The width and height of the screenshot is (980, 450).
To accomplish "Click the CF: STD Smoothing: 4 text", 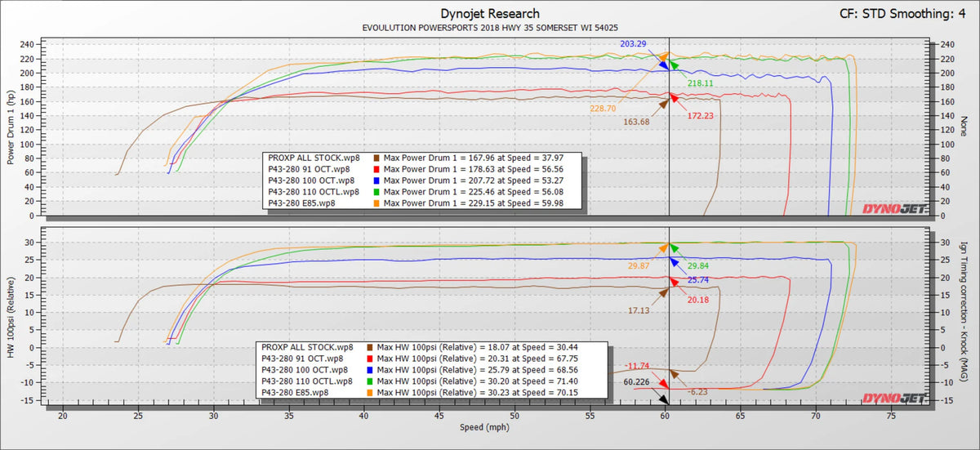I will coord(905,13).
